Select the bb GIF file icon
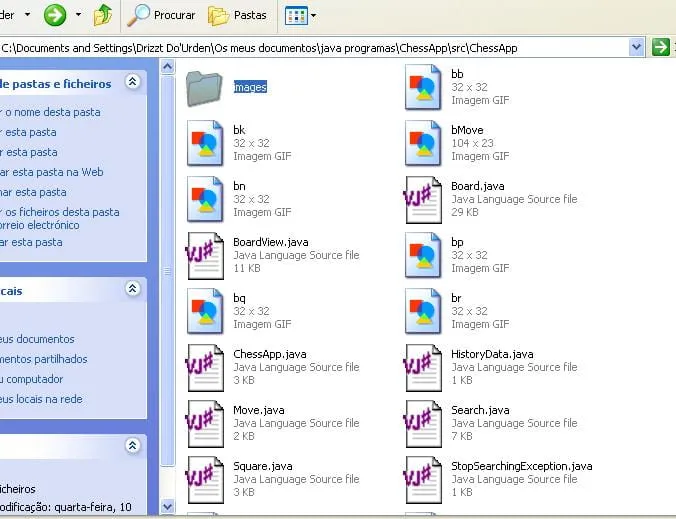Image resolution: width=676 pixels, height=519 pixels. point(423,87)
